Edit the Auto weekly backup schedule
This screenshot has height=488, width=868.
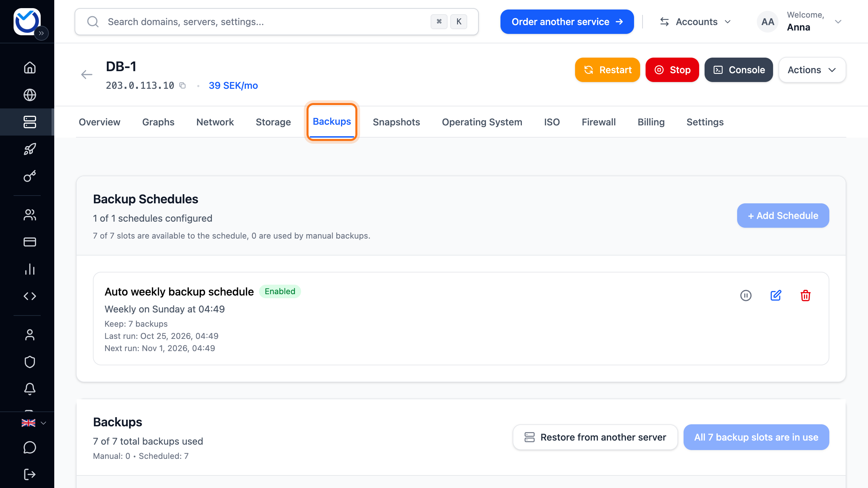776,296
